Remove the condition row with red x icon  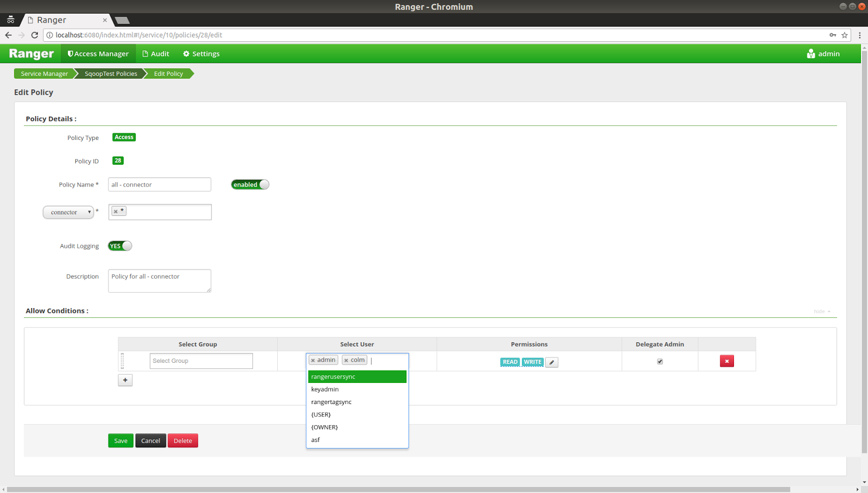(x=726, y=361)
